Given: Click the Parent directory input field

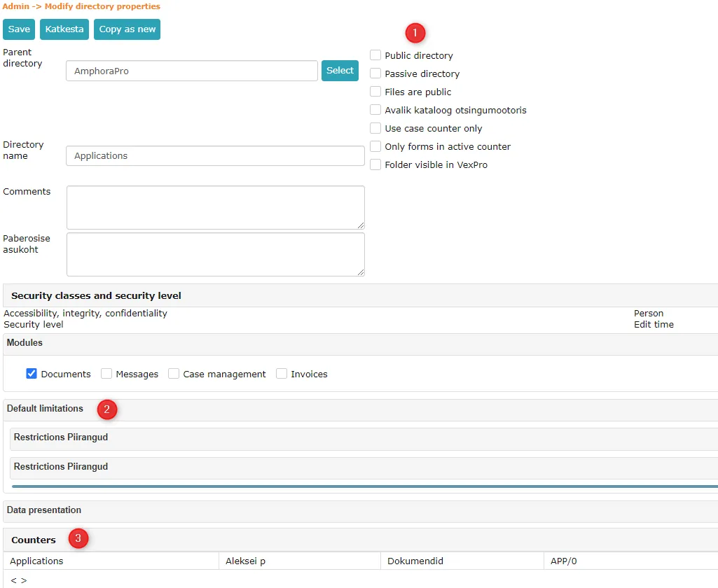Looking at the screenshot, I should point(192,71).
